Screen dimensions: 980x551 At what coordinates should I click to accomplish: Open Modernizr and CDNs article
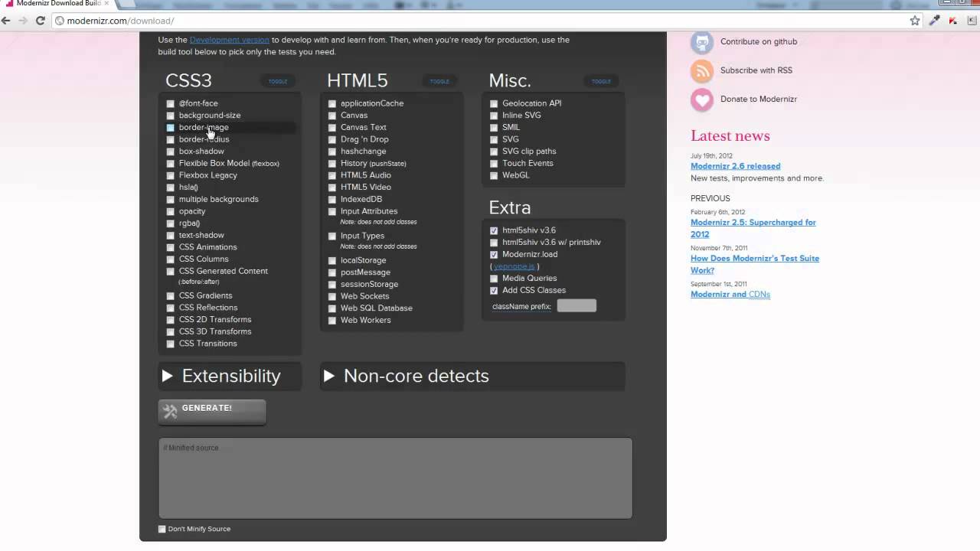[x=730, y=295]
